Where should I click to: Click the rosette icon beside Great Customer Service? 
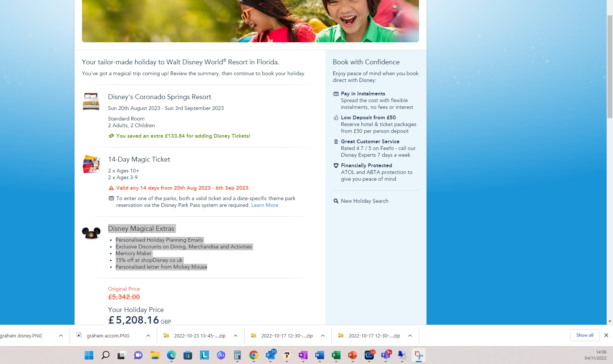pyautogui.click(x=336, y=141)
